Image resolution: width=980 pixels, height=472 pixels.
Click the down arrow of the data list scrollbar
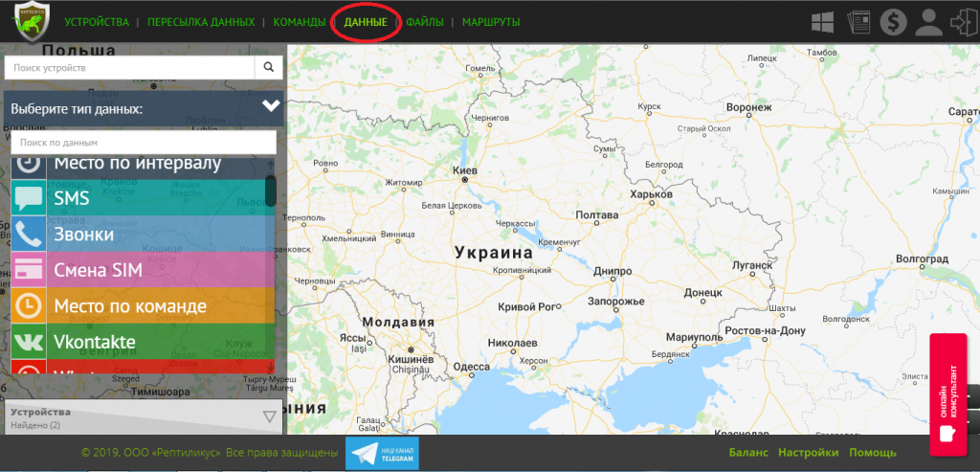coord(271,367)
